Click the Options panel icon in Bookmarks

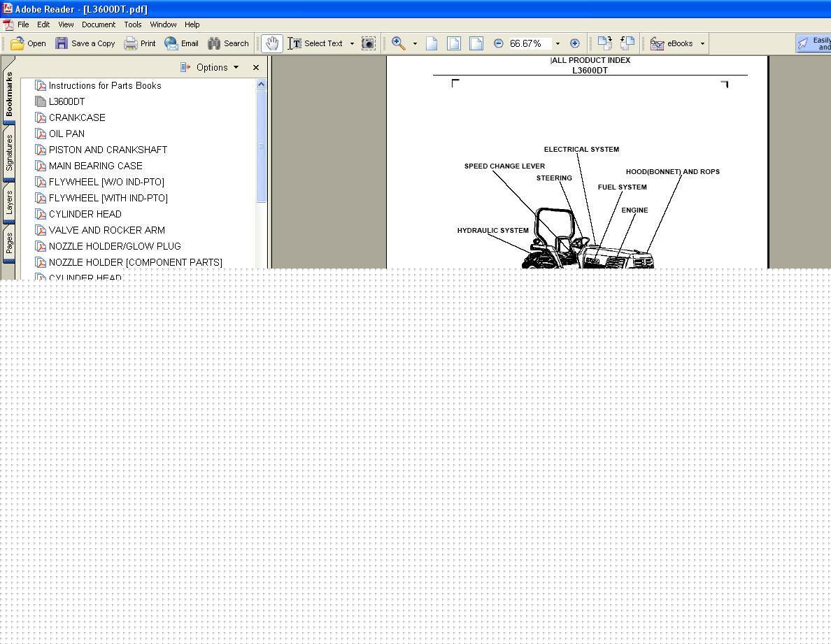pyautogui.click(x=185, y=67)
